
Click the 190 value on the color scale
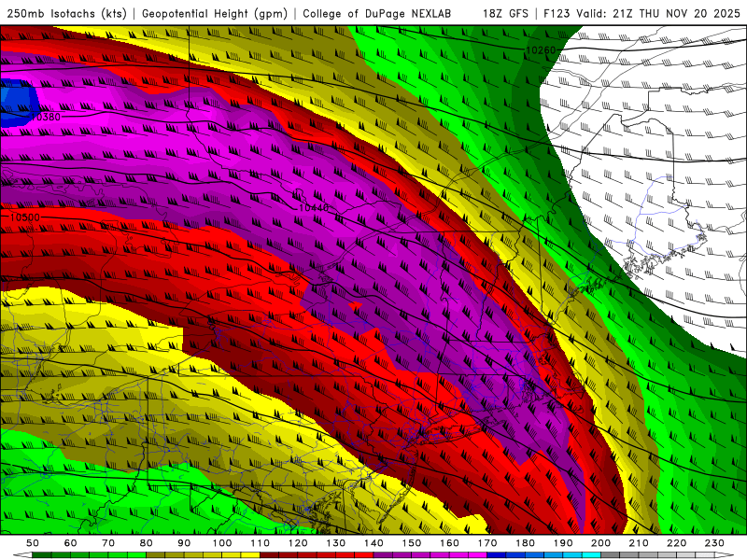coord(563,543)
